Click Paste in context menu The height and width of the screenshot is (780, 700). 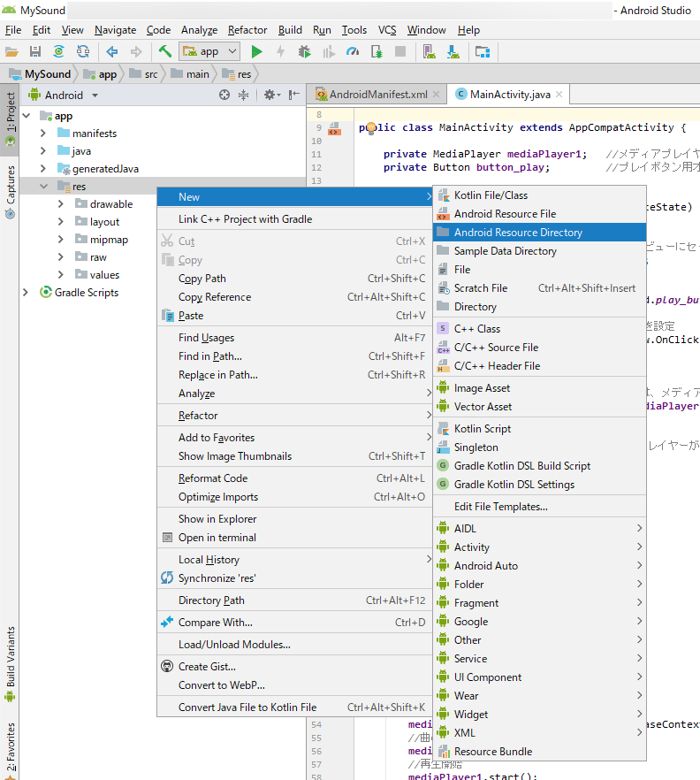click(x=294, y=316)
